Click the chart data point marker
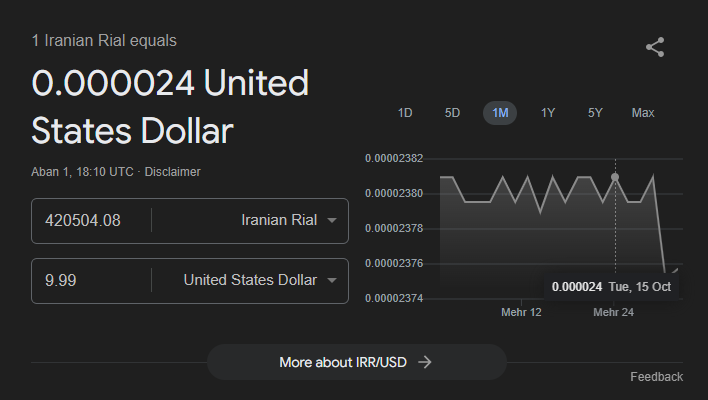Image resolution: width=708 pixels, height=400 pixels. click(x=615, y=177)
